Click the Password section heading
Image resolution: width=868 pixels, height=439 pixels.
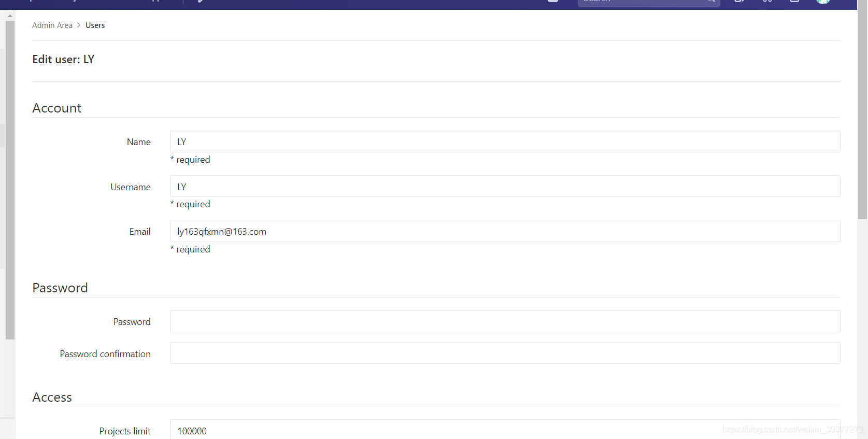click(x=60, y=288)
